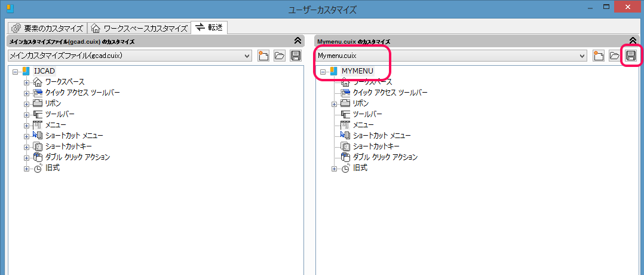Open customization file in left panel
Viewport: 644px width, 275px height.
pyautogui.click(x=280, y=56)
